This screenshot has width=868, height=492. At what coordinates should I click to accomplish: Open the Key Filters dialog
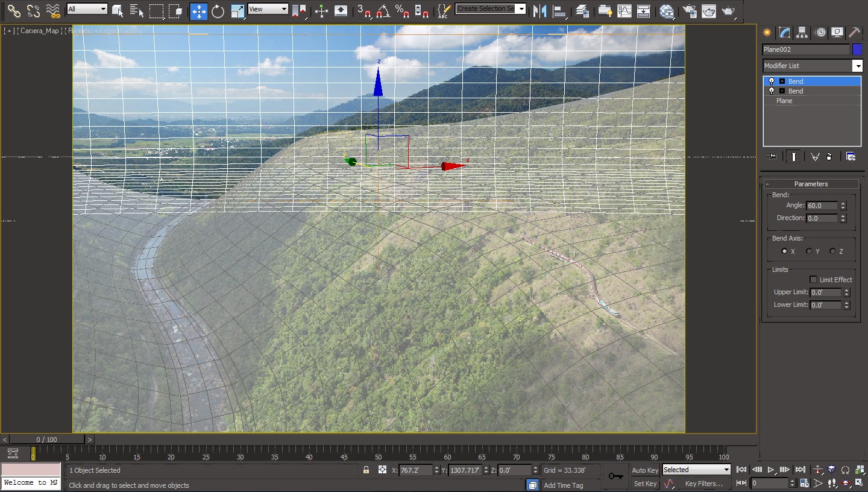pos(703,484)
